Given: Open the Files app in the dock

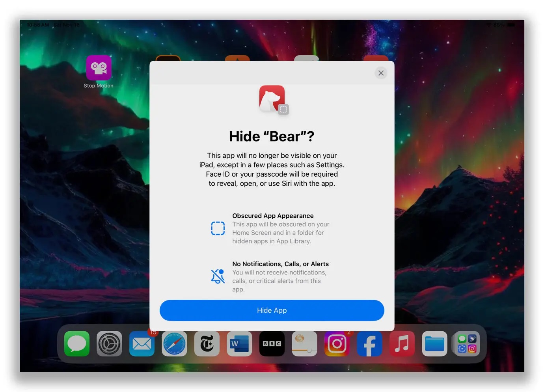Looking at the screenshot, I should tap(434, 343).
